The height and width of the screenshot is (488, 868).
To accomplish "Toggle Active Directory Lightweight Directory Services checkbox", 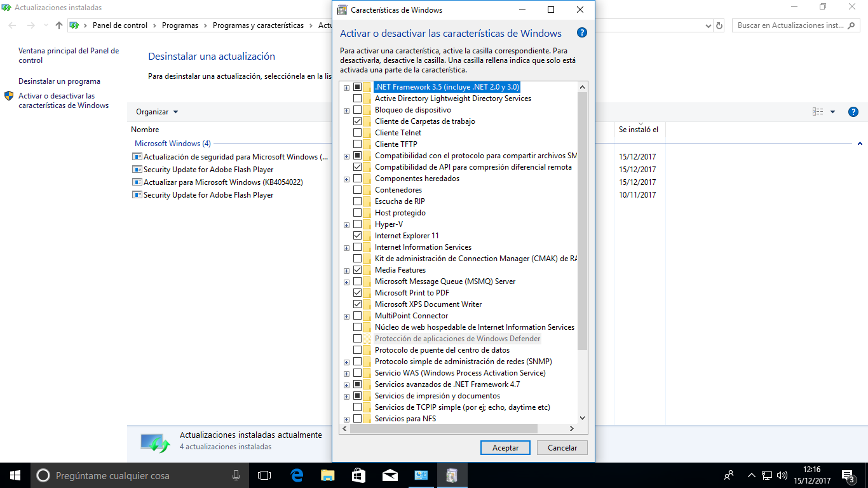I will point(357,98).
